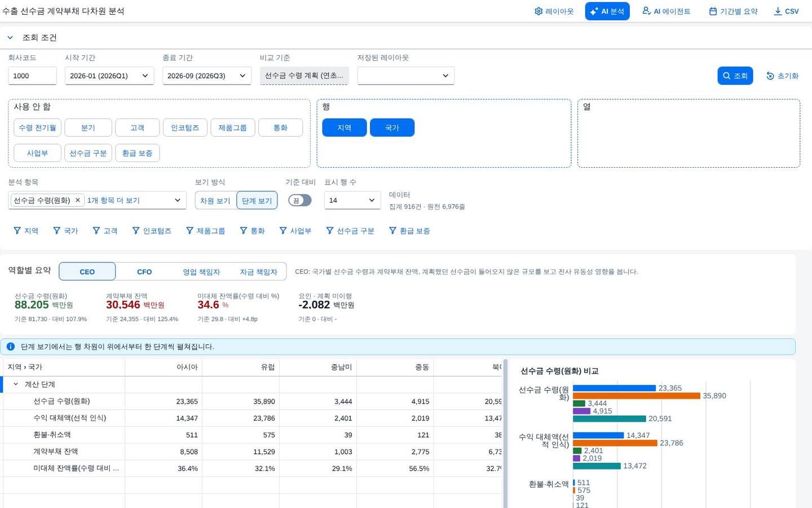Toggle the 국가 row dimension chip
The height and width of the screenshot is (508, 812).
click(x=392, y=128)
